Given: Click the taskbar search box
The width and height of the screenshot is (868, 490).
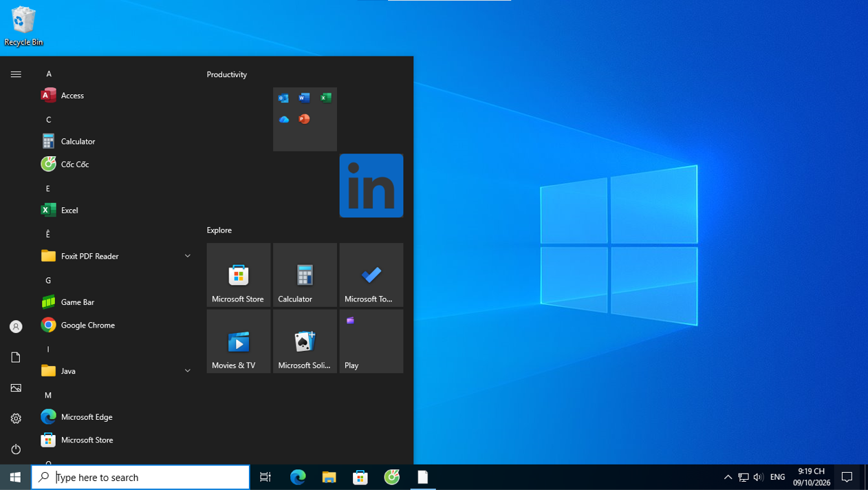Looking at the screenshot, I should coord(140,478).
